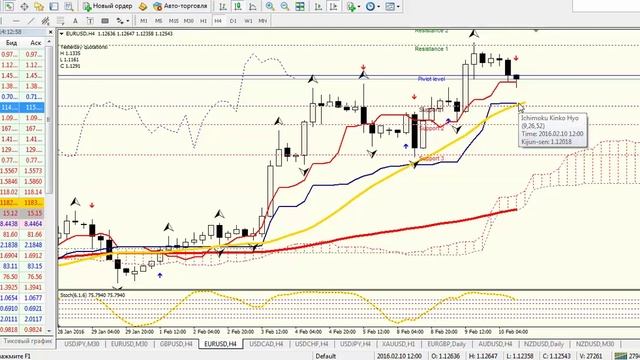Expand the Indicators dropdown arrow
The height and width of the screenshot is (360, 640).
[358, 7]
